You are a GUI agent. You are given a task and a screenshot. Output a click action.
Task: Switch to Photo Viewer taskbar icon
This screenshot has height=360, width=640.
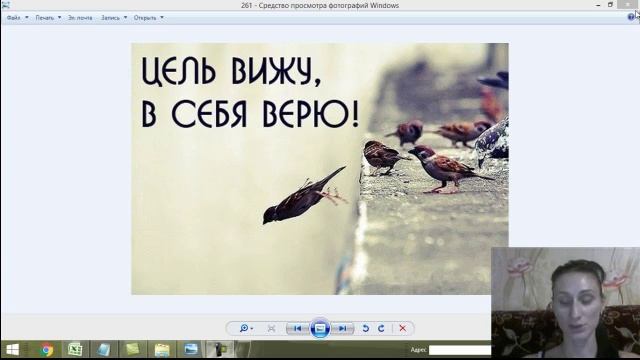[191, 350]
